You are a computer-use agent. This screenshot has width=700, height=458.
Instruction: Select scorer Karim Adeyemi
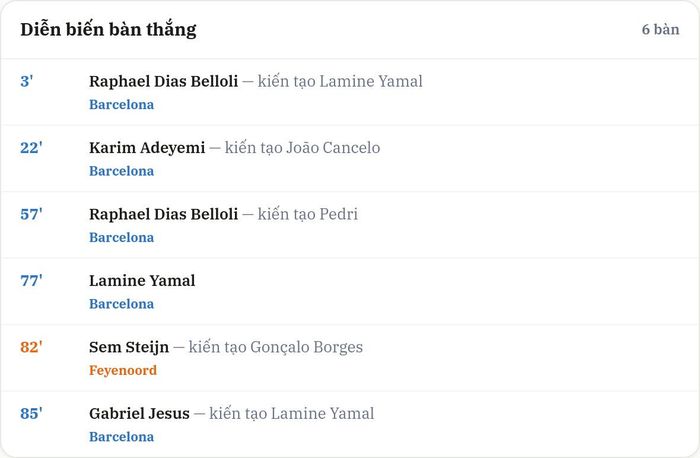147,148
